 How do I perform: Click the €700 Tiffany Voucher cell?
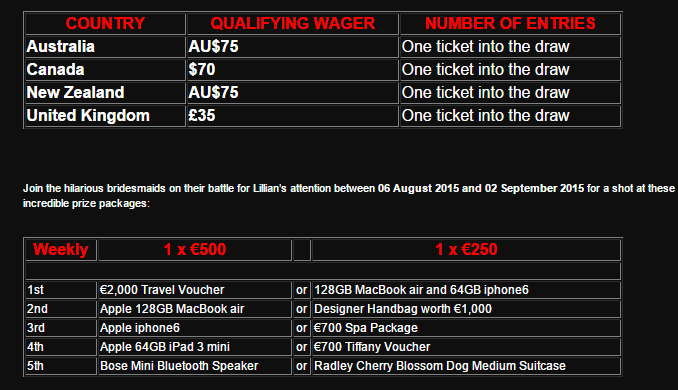point(466,347)
